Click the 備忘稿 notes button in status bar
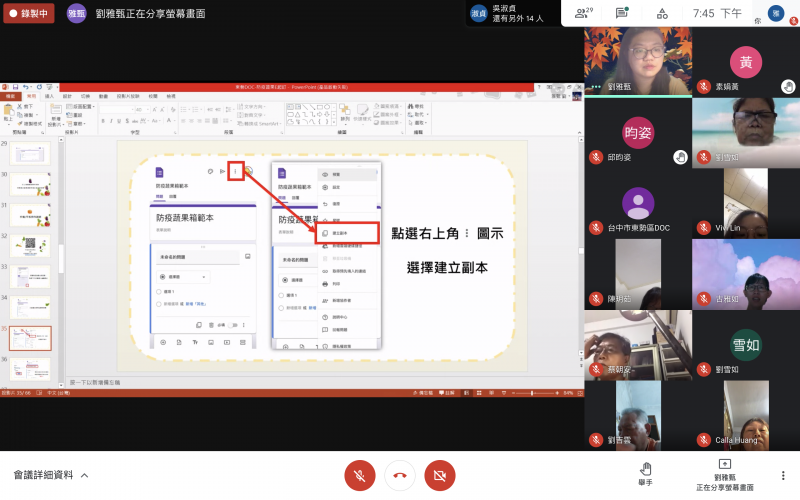 (x=423, y=393)
